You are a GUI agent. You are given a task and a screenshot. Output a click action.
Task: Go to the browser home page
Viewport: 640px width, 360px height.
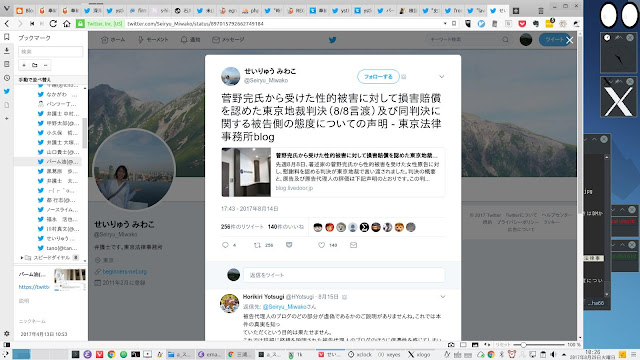pyautogui.click(x=67, y=24)
